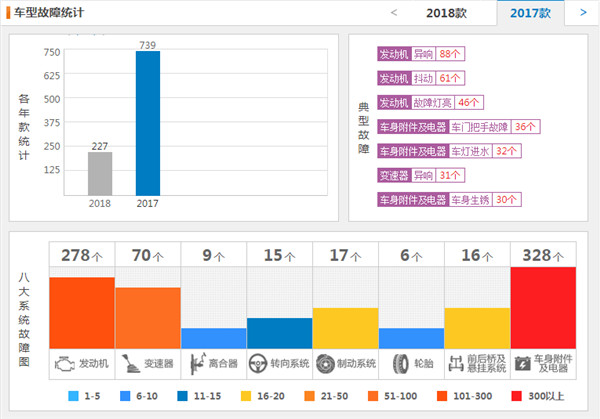
Task: Click the axle suspension (前后桥及悬挂系统) icon
Action: tap(456, 364)
